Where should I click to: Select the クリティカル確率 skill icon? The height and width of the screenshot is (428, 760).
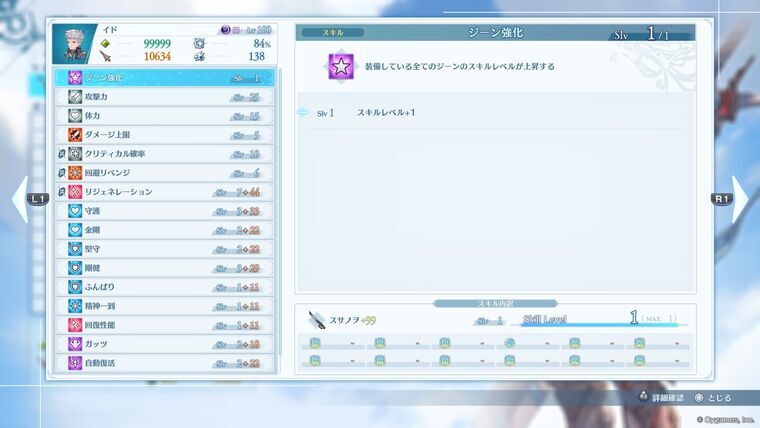point(75,154)
